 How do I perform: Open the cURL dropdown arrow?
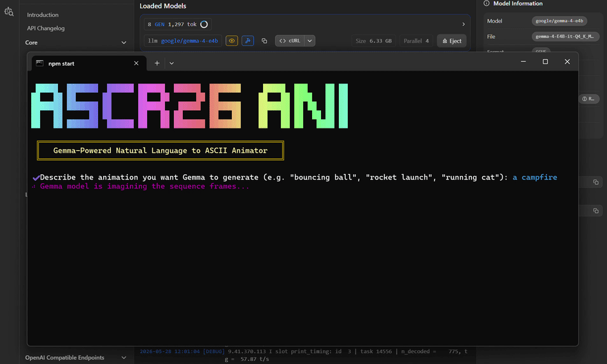310,41
